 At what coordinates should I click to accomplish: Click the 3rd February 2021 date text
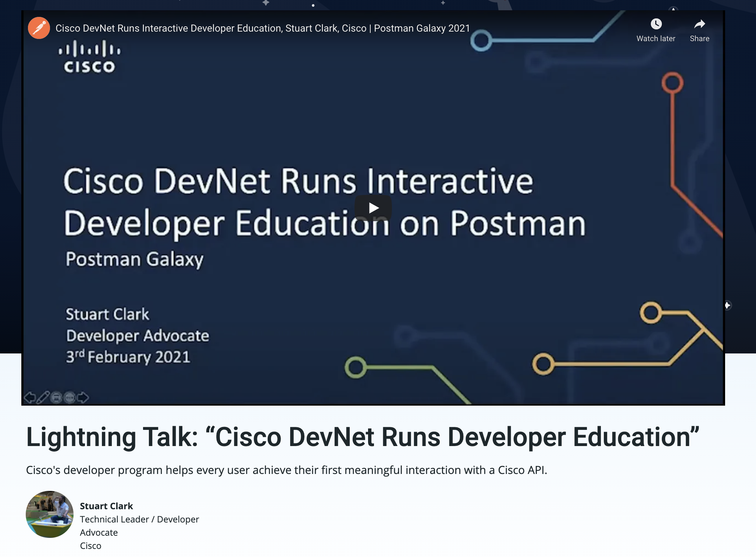point(128,357)
